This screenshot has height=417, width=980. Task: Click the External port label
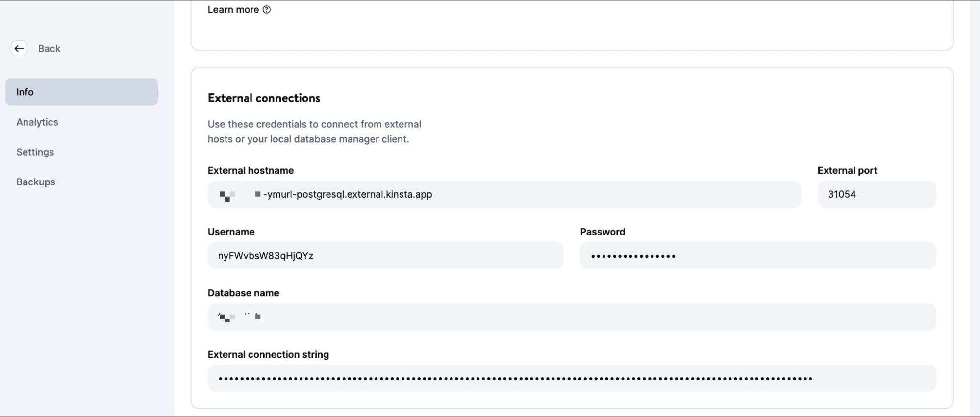coord(847,170)
